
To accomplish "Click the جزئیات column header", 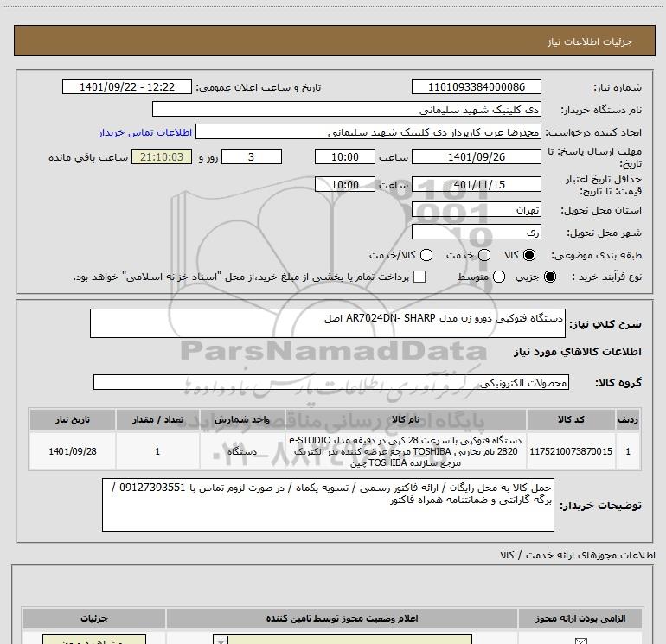I will (x=94, y=618).
